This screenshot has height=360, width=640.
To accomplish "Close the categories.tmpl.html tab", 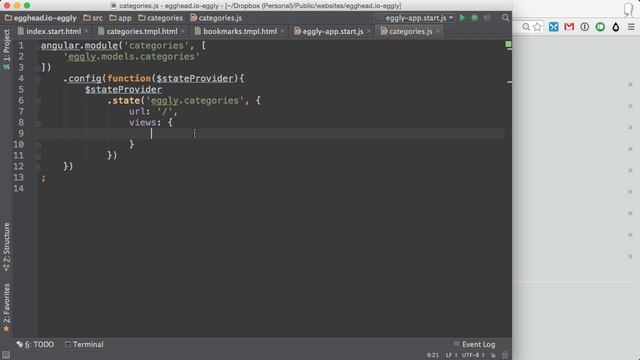I will (183, 31).
